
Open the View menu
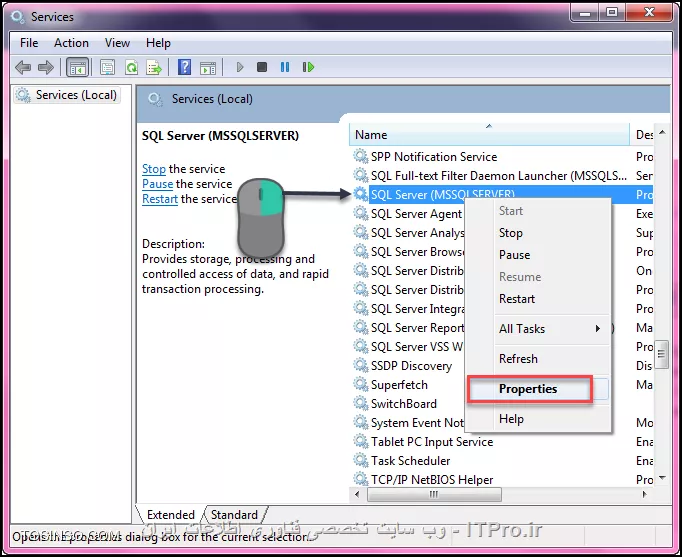117,43
